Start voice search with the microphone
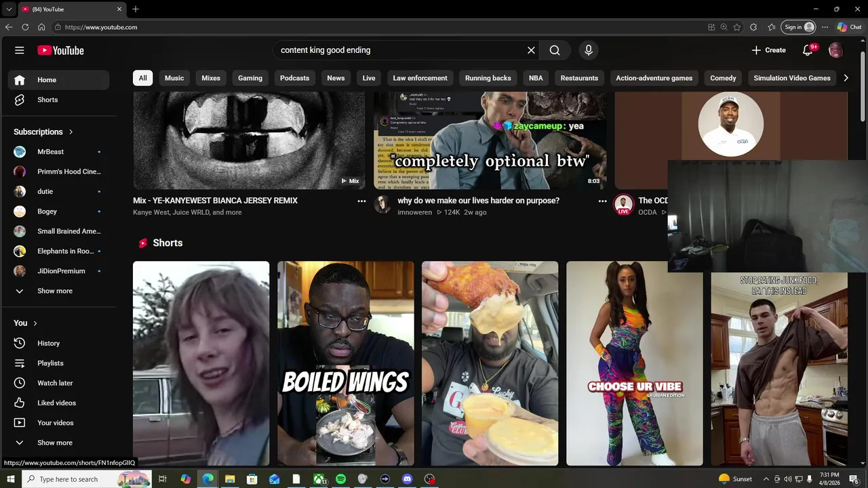 click(589, 50)
